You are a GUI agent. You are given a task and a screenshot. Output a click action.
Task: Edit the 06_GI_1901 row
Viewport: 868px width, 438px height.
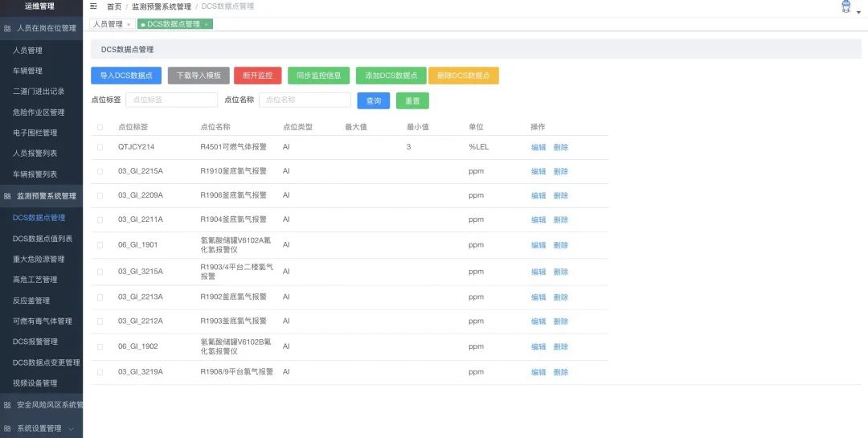point(538,245)
